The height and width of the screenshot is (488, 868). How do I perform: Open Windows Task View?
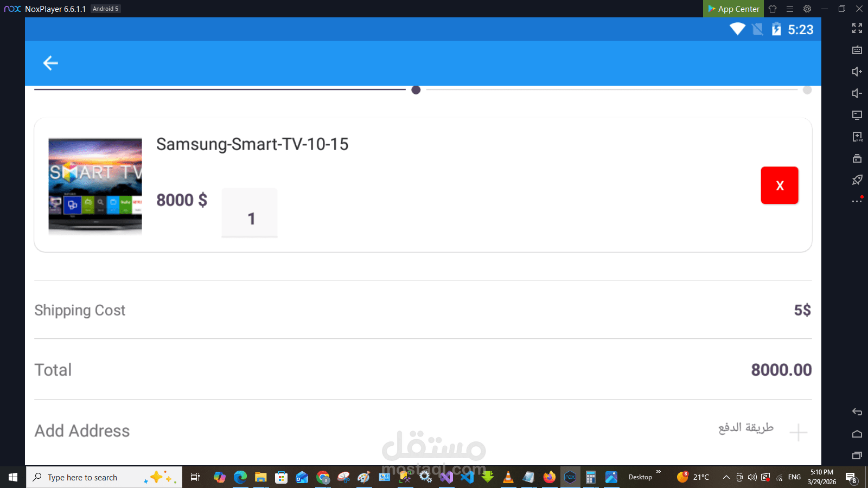[195, 477]
